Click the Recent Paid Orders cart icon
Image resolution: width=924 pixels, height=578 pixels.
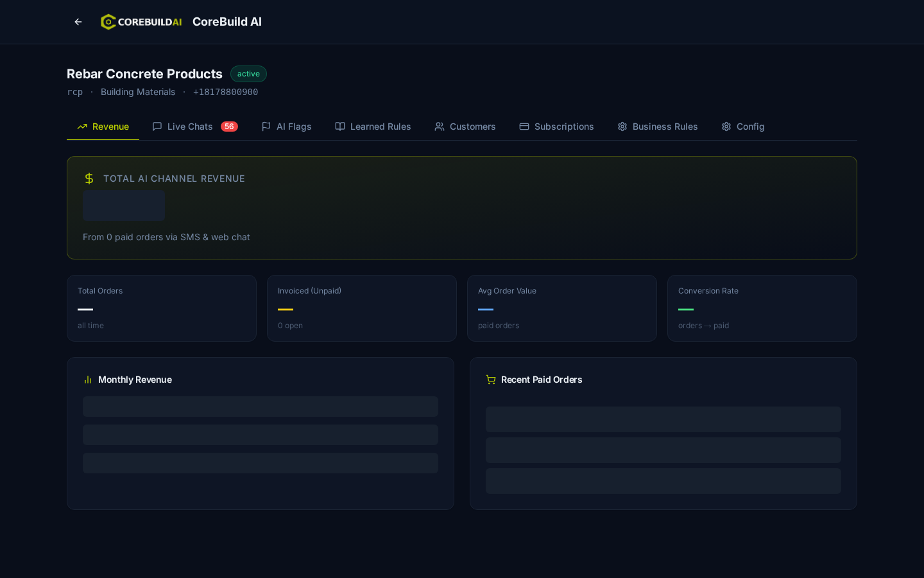coord(491,380)
